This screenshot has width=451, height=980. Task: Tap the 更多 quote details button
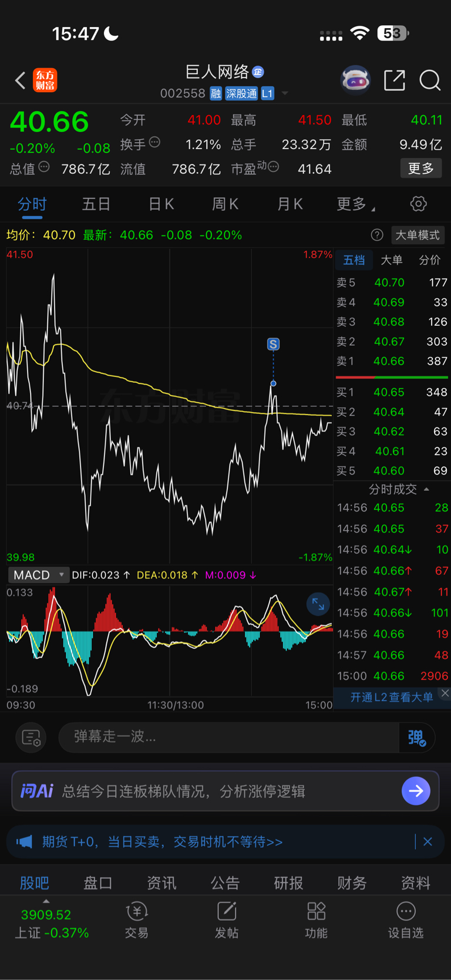point(421,169)
